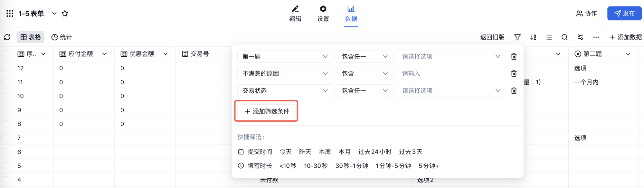
Task: Open the 交易状态 filter field dropdown
Action: [x=285, y=90]
